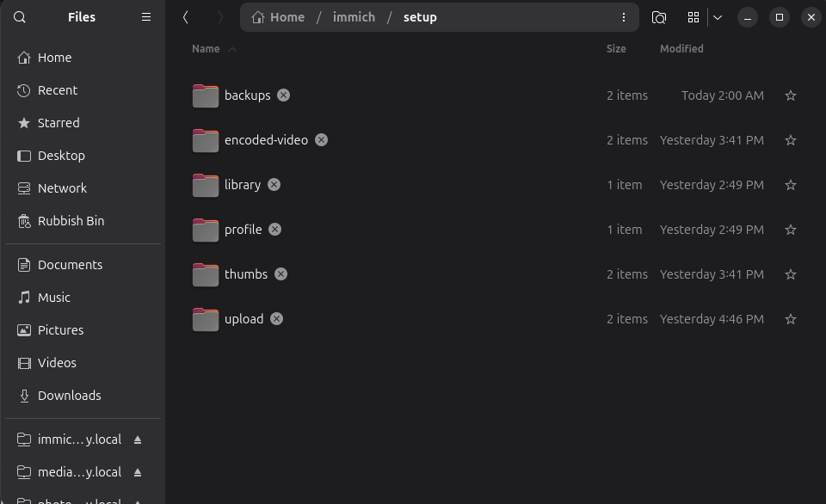The image size is (826, 504).
Task: Go back with the left arrow
Action: (186, 17)
